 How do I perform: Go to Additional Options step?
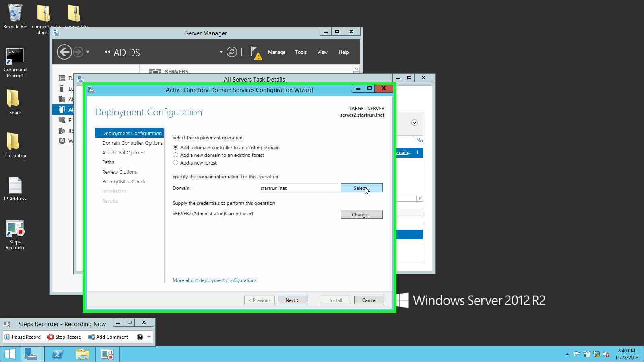pos(123,152)
